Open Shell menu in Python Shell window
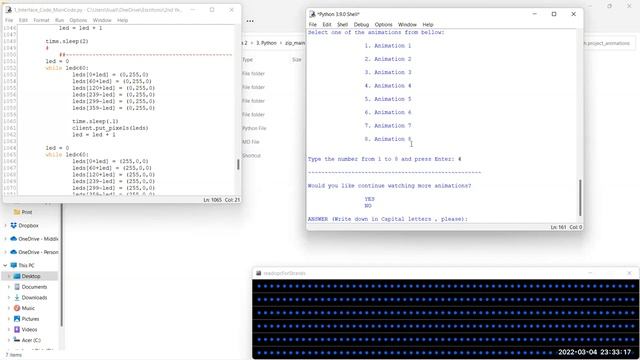 point(342,25)
